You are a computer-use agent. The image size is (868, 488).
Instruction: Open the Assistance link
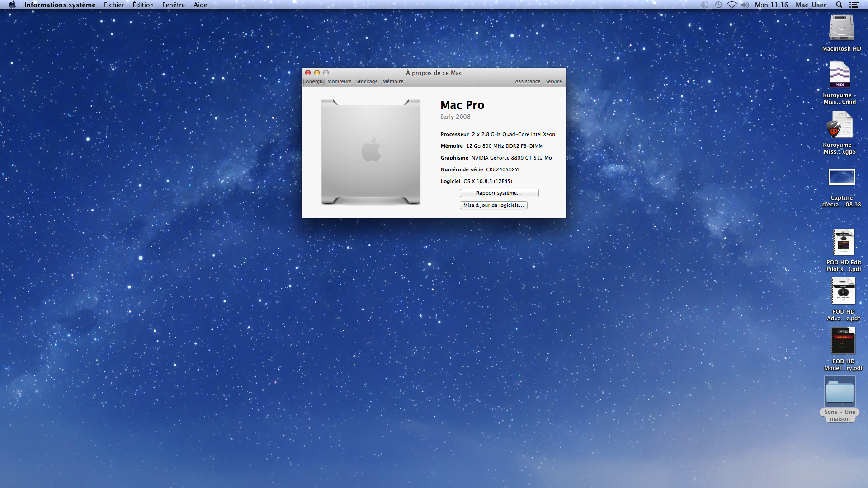pyautogui.click(x=528, y=81)
